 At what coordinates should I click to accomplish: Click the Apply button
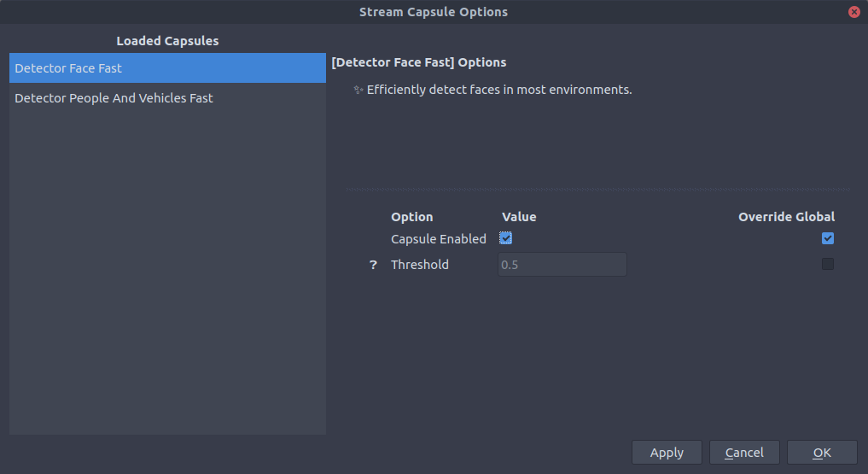667,453
